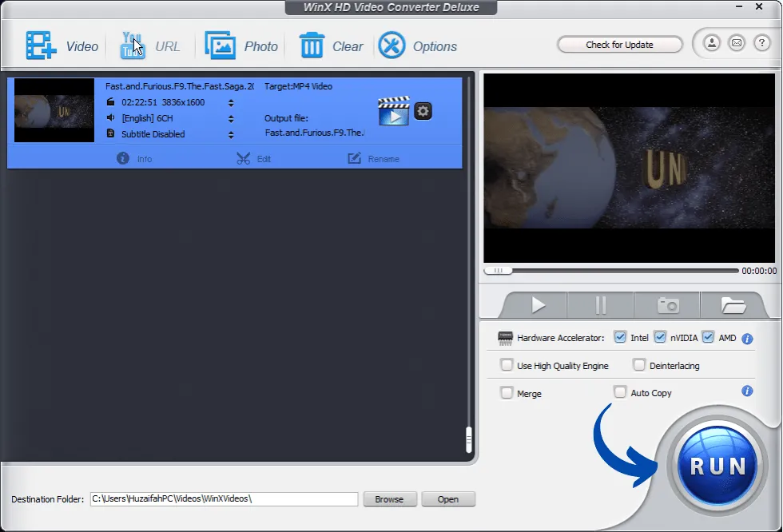Open output settings gear icon
783x532 pixels.
[423, 111]
